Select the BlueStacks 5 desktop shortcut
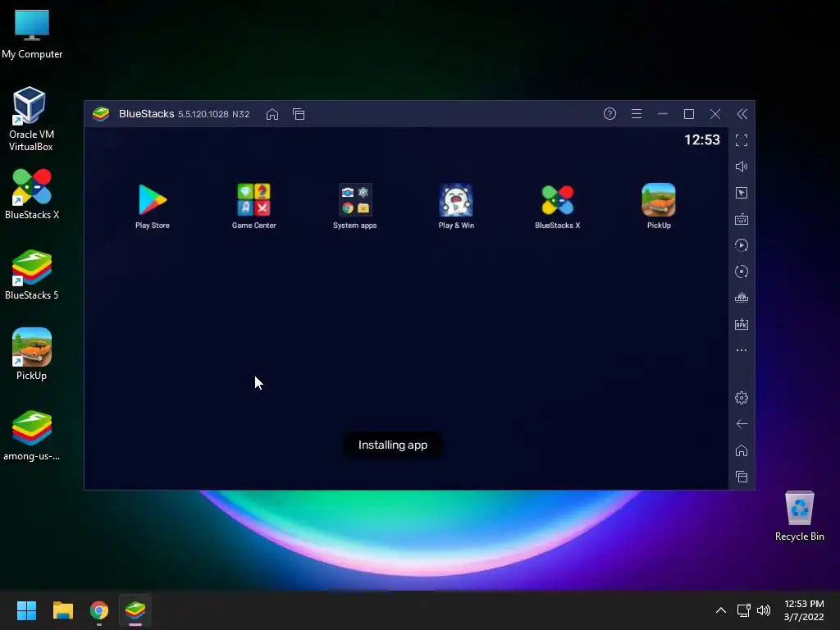Screen dimensions: 840x630 pyautogui.click(x=32, y=274)
